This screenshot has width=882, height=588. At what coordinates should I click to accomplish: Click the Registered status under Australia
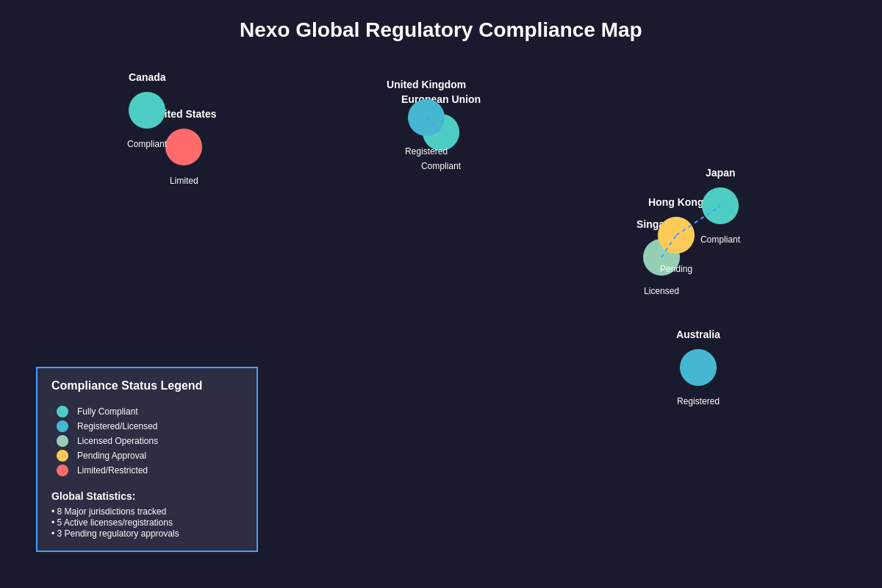click(698, 401)
